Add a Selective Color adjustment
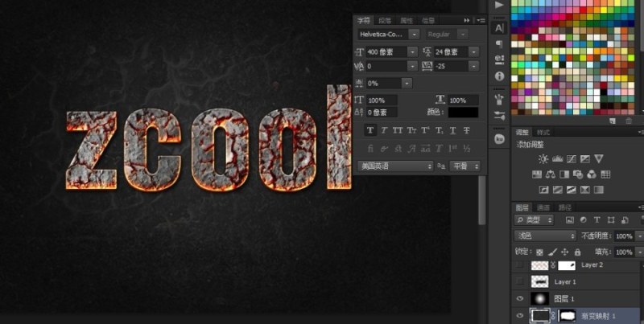Viewport: 644px width, 324px height. point(585,190)
